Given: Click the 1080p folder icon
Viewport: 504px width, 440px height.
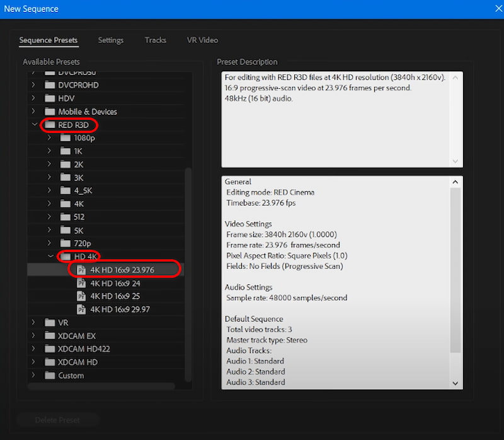Looking at the screenshot, I should click(66, 137).
